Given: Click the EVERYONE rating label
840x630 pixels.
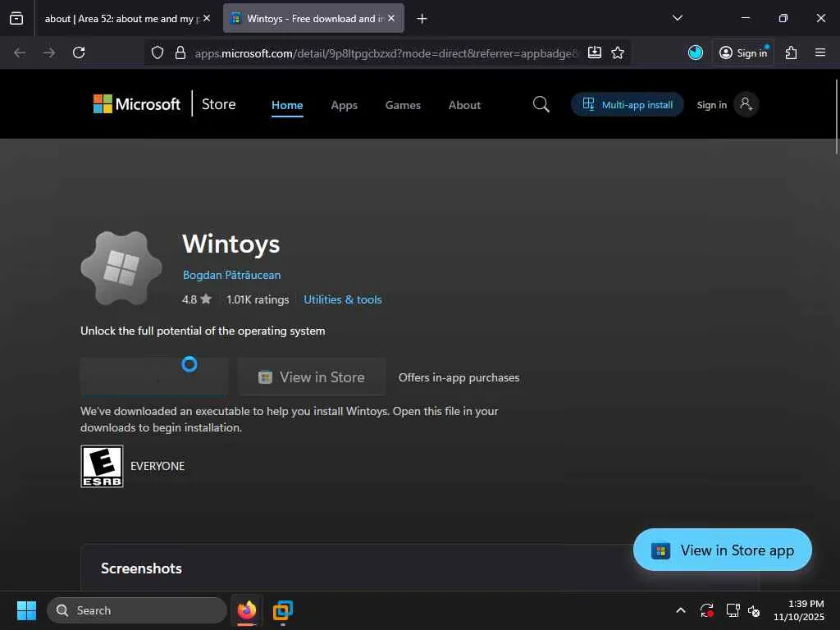Looking at the screenshot, I should coord(157,466).
